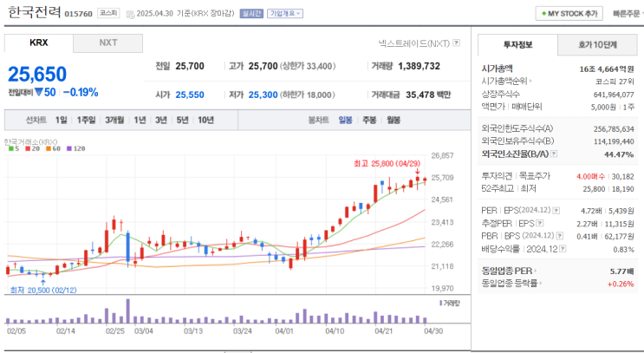The height and width of the screenshot is (353, 644).
Task: Select the 1일 line chart period
Action: (62, 120)
